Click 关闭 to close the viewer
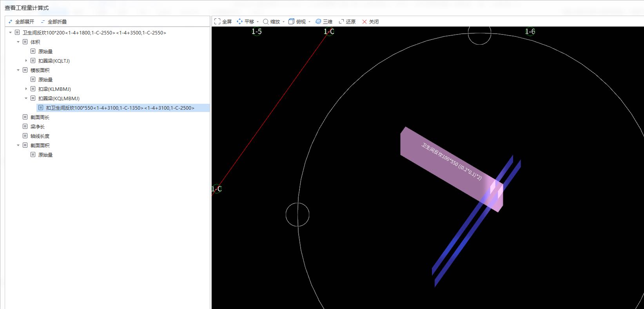644x309 pixels. [370, 22]
